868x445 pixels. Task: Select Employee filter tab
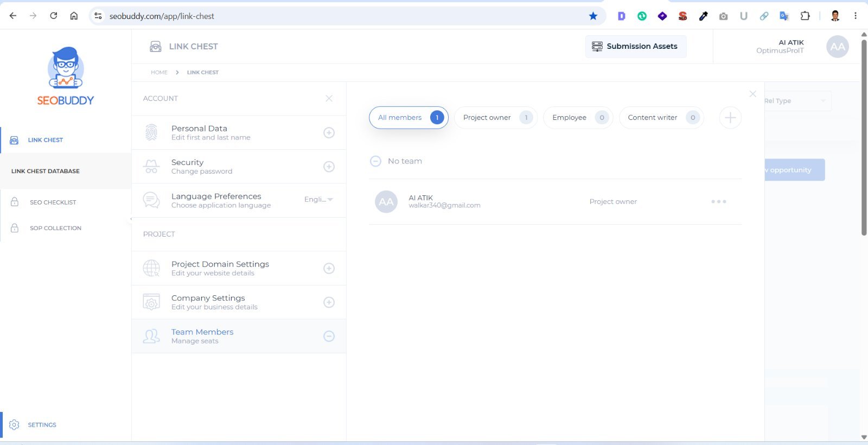coord(578,118)
